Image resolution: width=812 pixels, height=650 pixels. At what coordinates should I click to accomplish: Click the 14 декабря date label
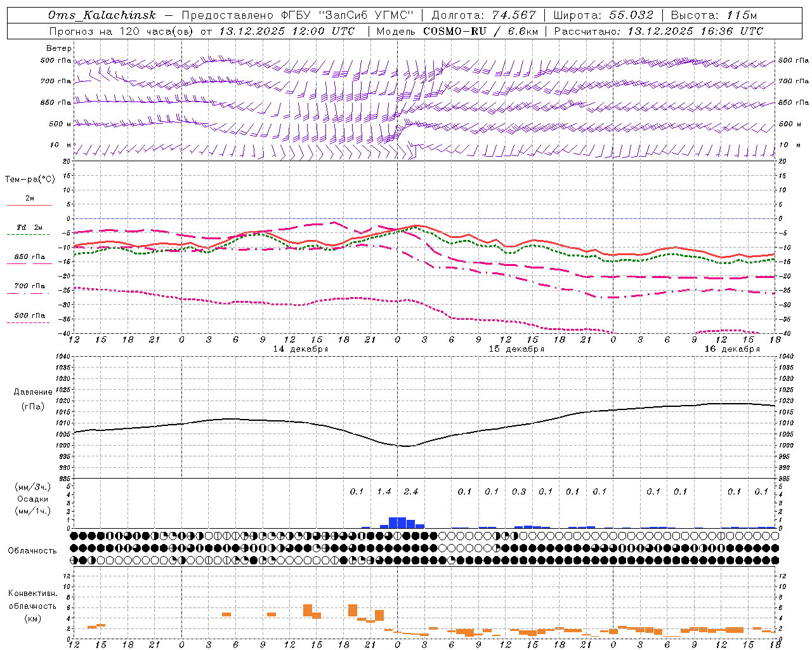[x=301, y=349]
